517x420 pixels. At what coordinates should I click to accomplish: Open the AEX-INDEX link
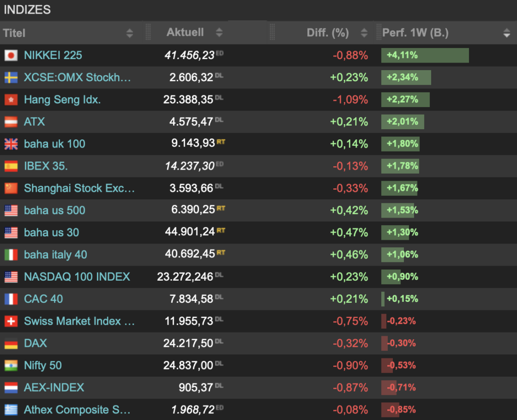tap(54, 388)
